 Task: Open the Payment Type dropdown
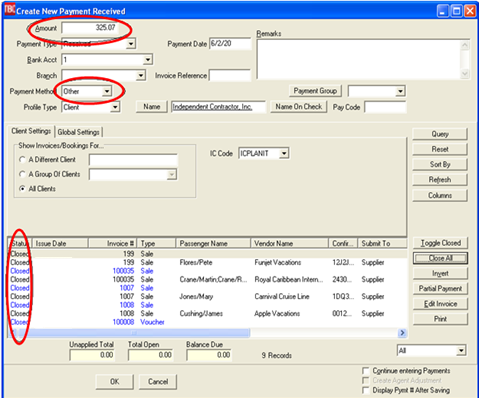[131, 44]
